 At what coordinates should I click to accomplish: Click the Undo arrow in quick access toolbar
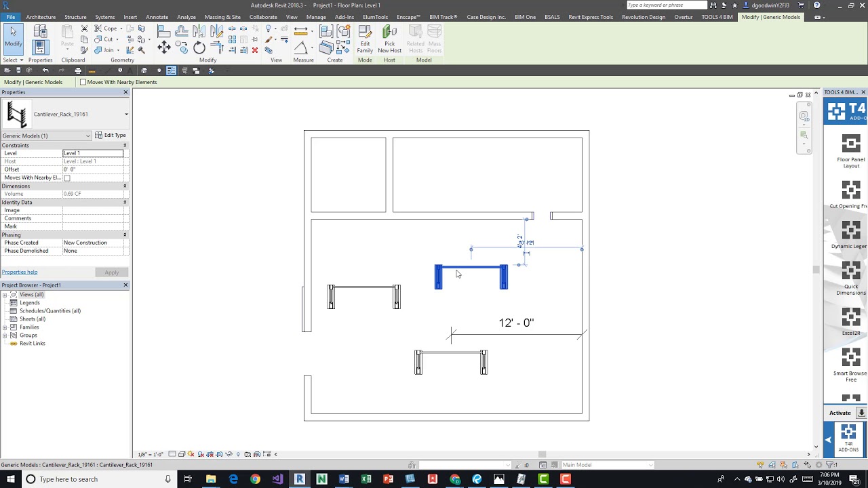point(45,70)
